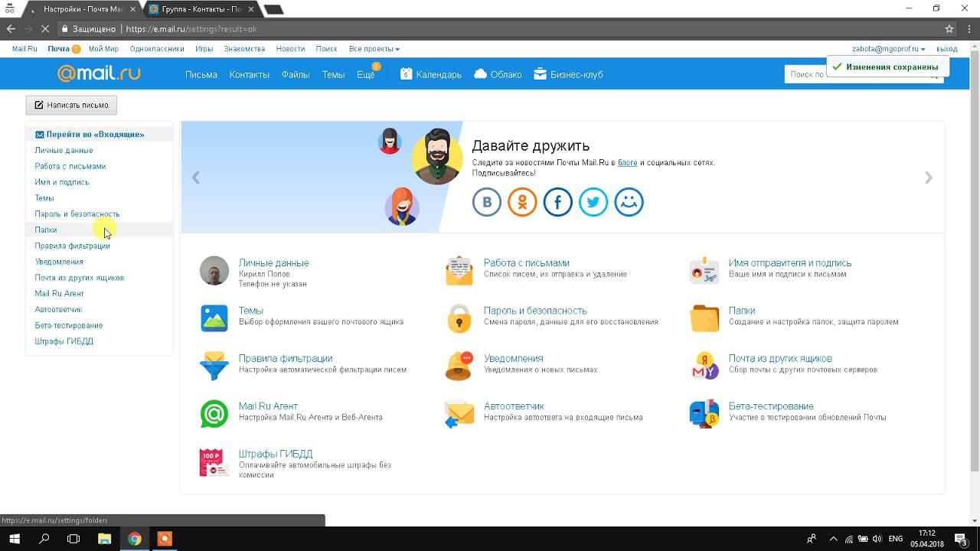Click the @mail.ru logo in the header
980x551 pixels.
point(99,73)
